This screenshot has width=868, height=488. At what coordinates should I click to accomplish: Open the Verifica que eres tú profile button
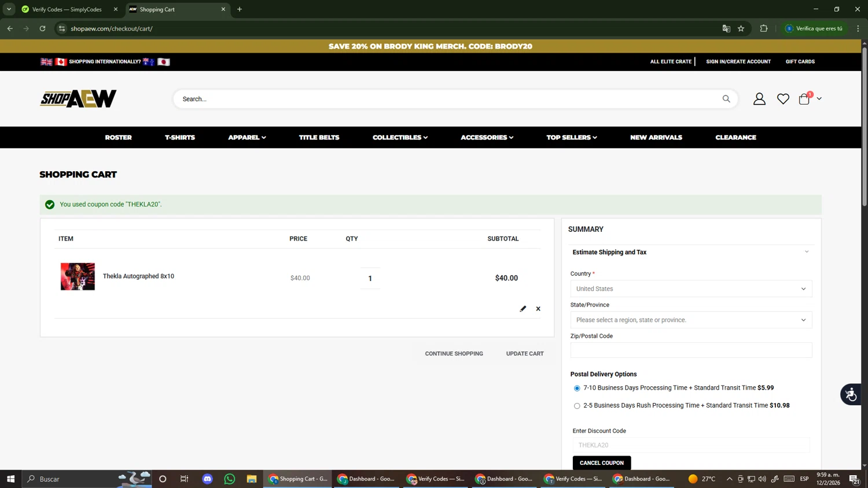(x=815, y=28)
